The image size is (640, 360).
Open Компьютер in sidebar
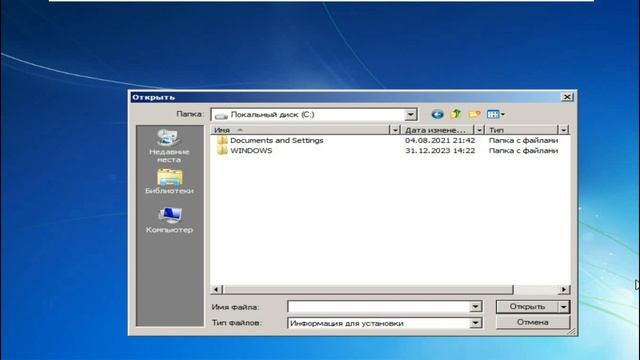(169, 220)
